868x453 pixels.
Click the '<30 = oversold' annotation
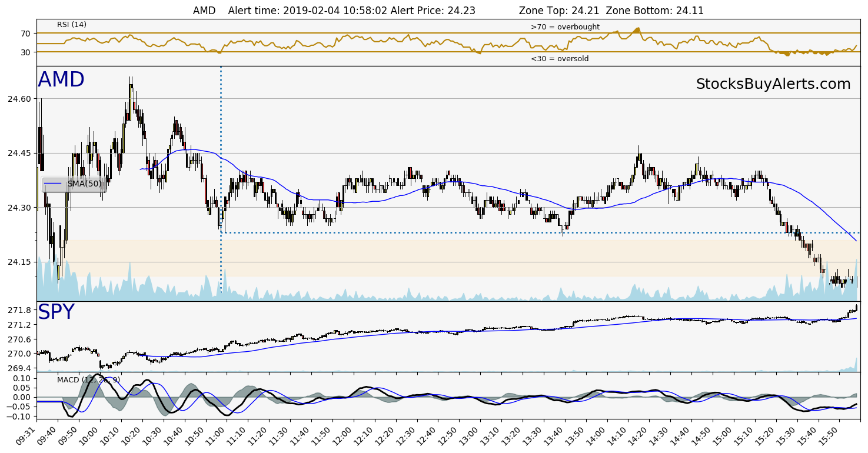tap(560, 59)
